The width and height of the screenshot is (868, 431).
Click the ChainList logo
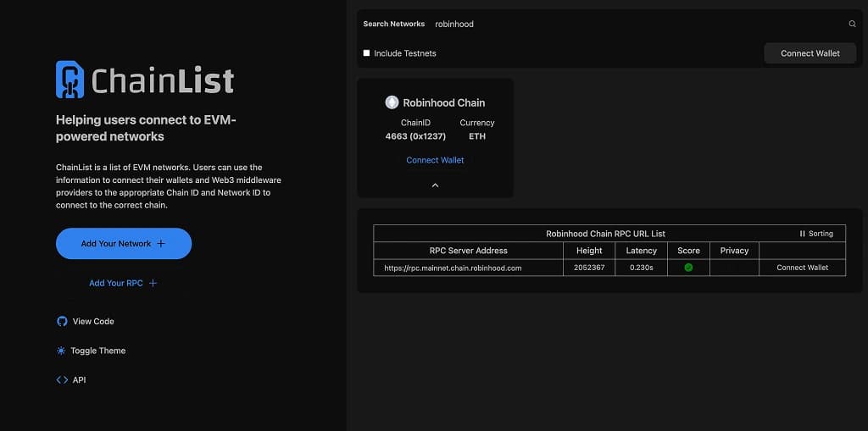144,80
